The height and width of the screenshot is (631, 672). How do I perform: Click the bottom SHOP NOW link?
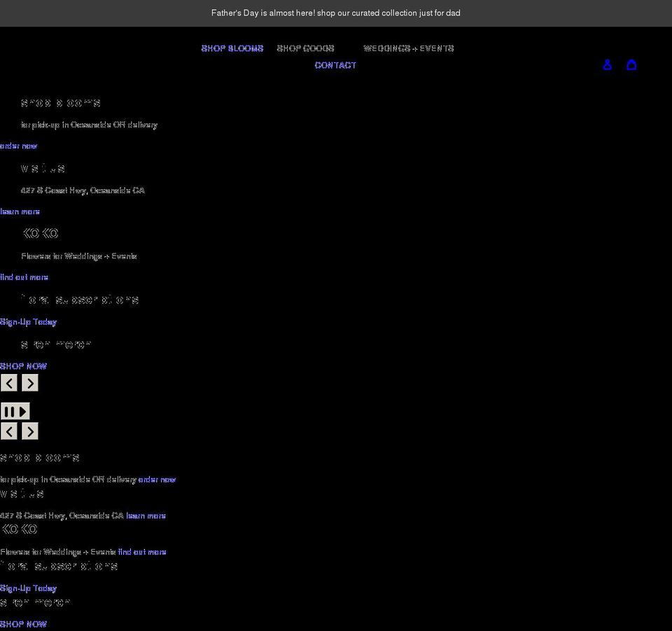pos(23,623)
